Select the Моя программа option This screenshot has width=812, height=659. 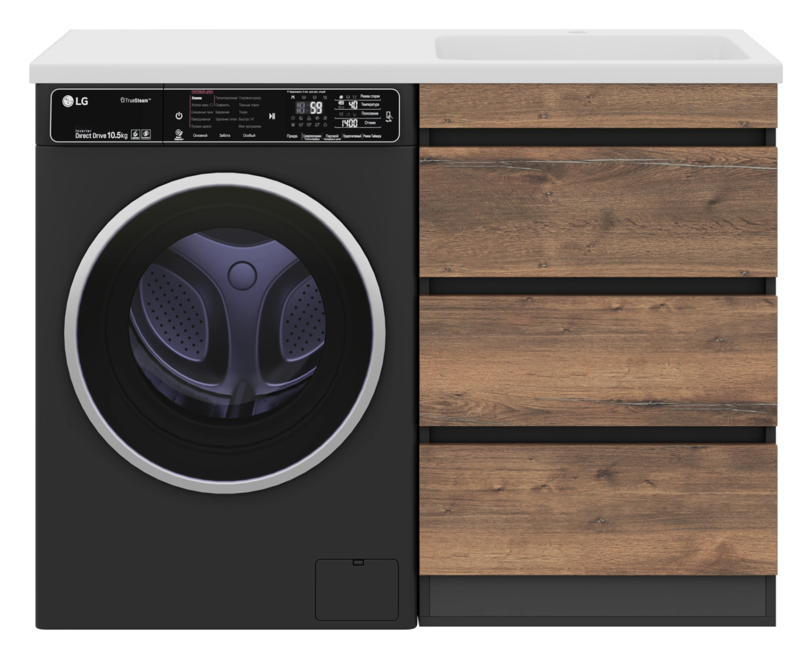coord(250,126)
